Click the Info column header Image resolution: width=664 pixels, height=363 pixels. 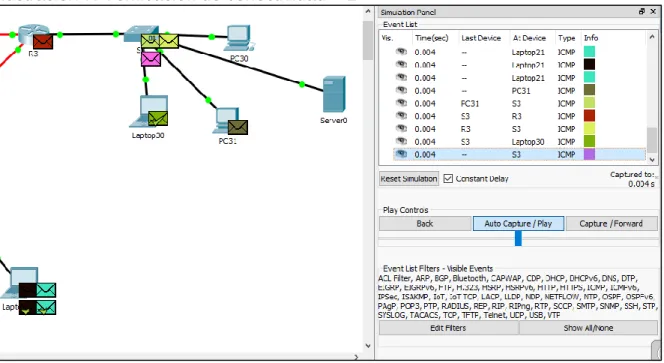coord(591,38)
